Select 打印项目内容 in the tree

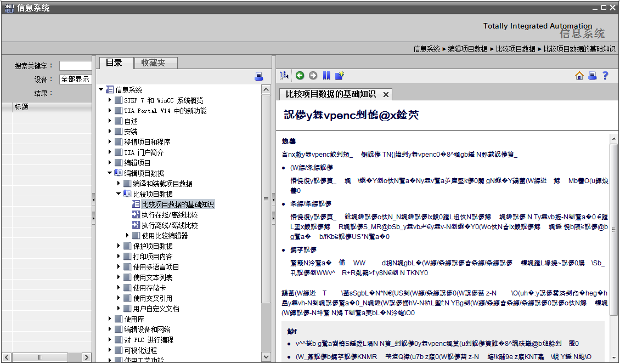[x=153, y=256]
